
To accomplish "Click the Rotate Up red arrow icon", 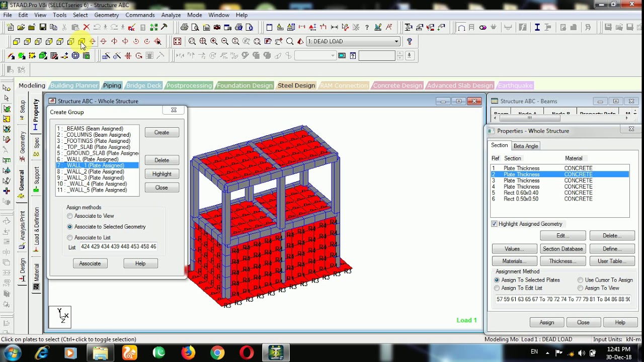I will pyautogui.click(x=93, y=41).
